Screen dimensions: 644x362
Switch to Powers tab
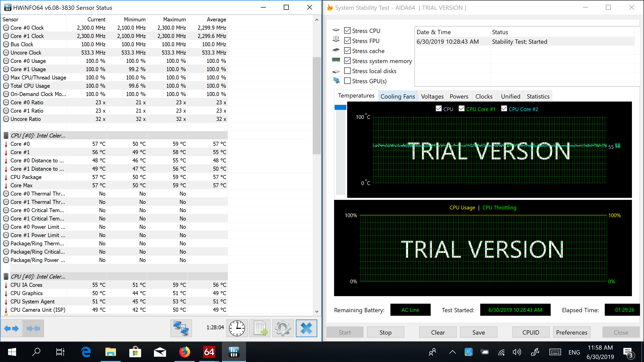click(459, 97)
